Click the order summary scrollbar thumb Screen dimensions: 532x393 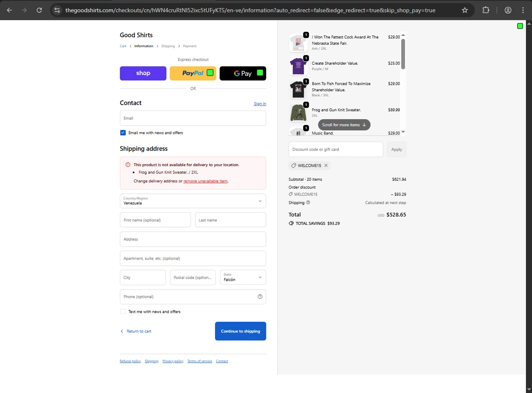[403, 54]
